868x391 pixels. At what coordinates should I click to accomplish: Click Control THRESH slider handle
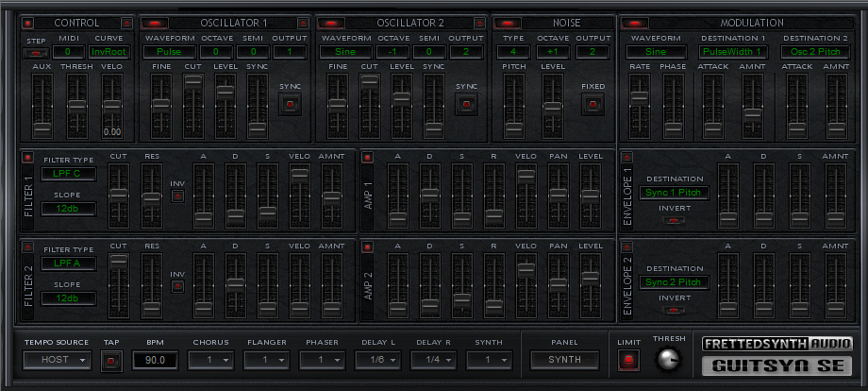coord(77,105)
